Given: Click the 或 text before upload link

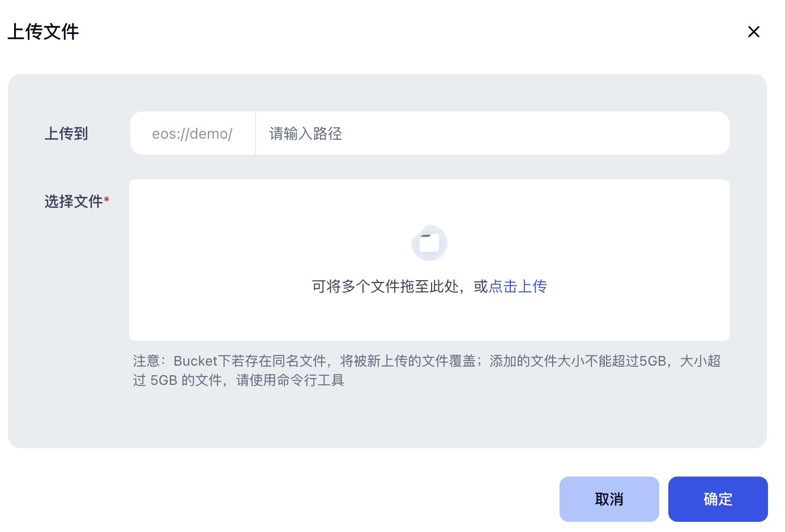Looking at the screenshot, I should click(481, 287).
